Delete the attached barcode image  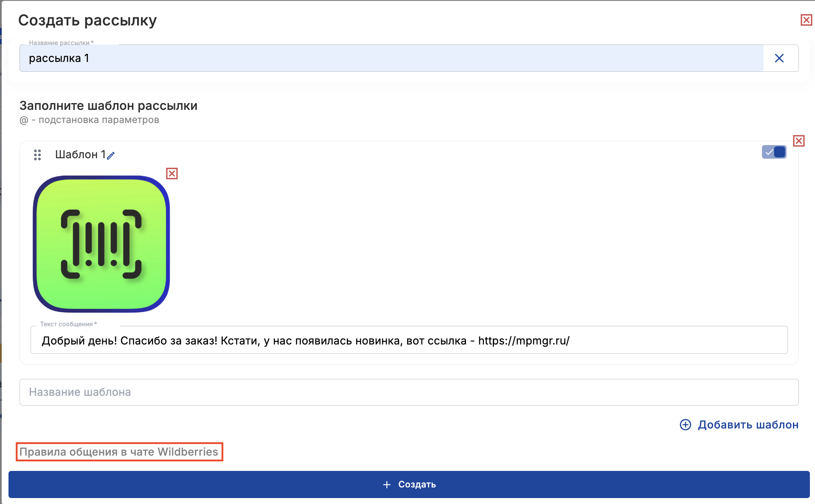point(172,174)
